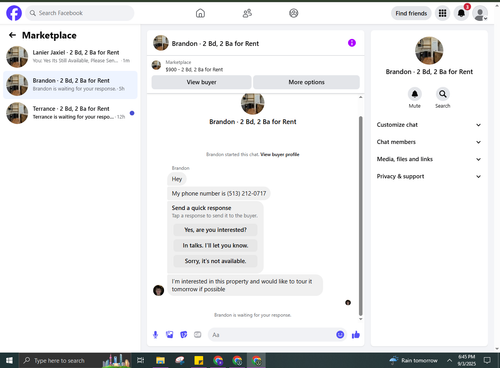Open the Rain tomorrow weather widget
Image resolution: width=500 pixels, height=368 pixels.
point(413,360)
